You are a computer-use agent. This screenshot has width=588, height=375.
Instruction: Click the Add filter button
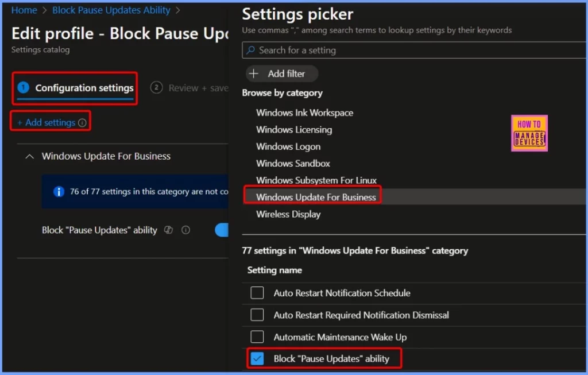282,74
